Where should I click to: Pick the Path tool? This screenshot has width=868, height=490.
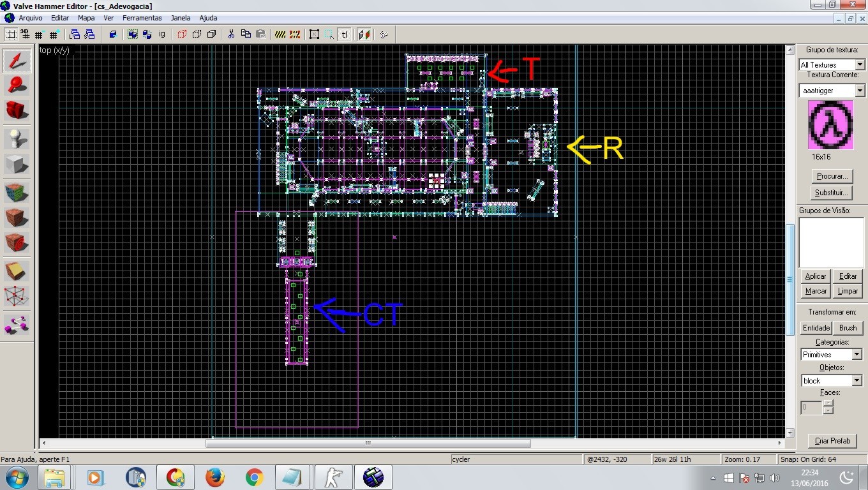coord(17,325)
